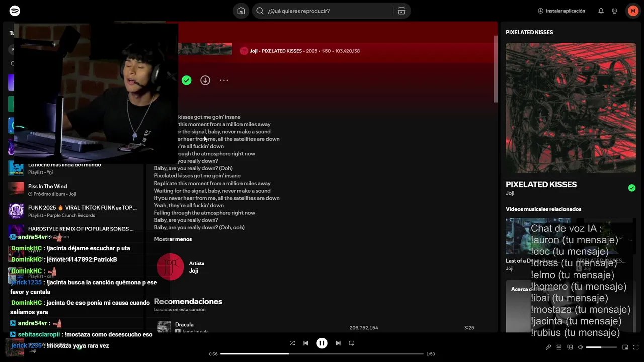Toggle the saved checkmark below song header
The width and height of the screenshot is (644, 362).
pyautogui.click(x=187, y=80)
